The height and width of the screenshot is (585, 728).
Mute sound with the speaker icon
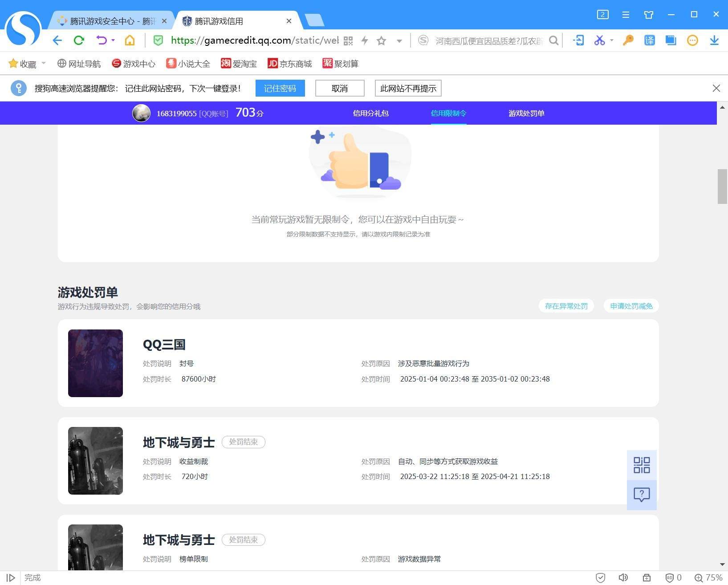pos(623,578)
